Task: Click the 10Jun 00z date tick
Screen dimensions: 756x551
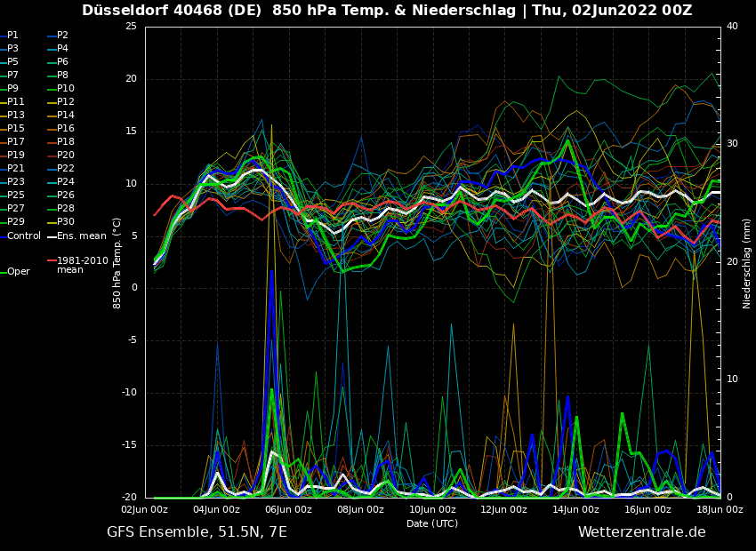Action: [432, 509]
